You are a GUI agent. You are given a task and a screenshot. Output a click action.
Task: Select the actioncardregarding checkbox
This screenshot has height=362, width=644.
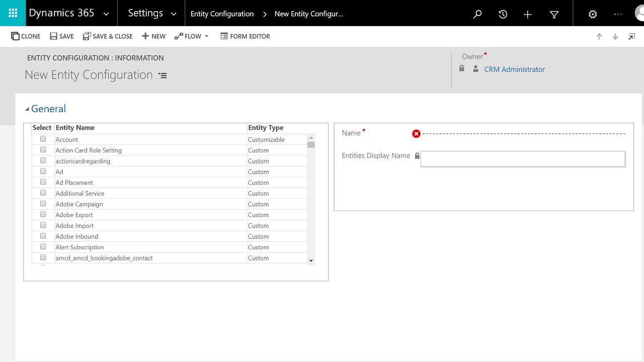tap(43, 160)
